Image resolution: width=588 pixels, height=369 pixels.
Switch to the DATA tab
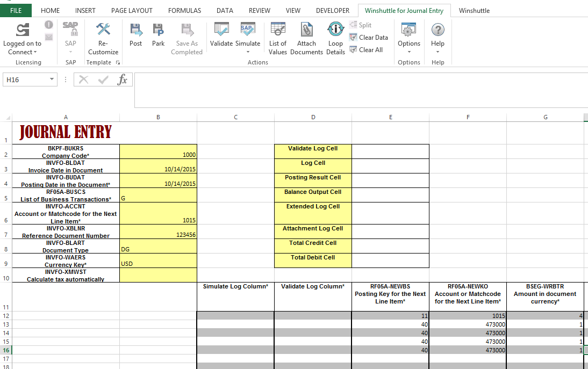pos(225,11)
